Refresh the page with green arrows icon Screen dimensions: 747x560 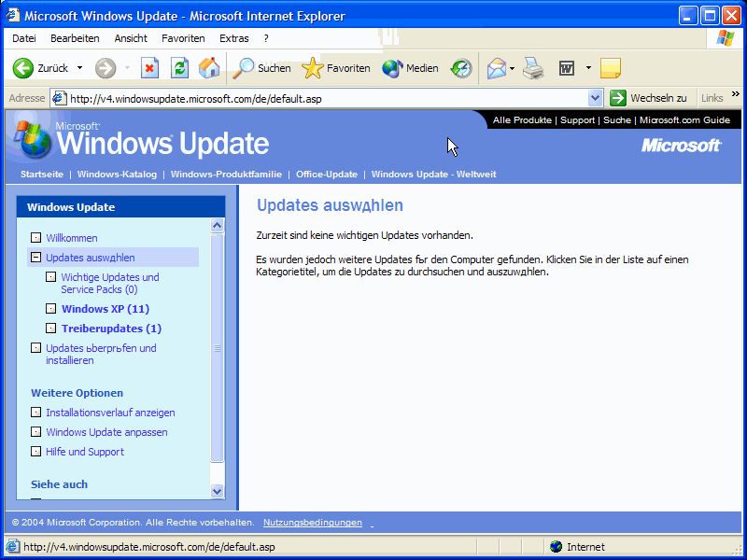coord(179,68)
